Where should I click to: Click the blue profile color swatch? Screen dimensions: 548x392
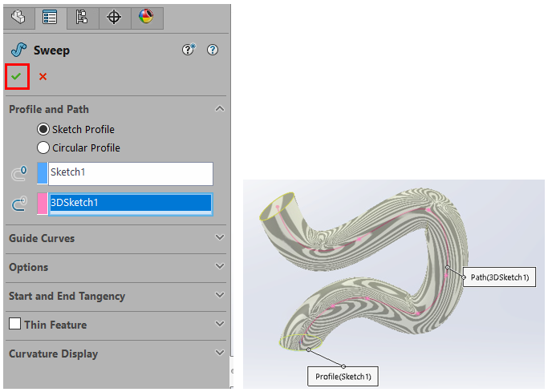(42, 173)
